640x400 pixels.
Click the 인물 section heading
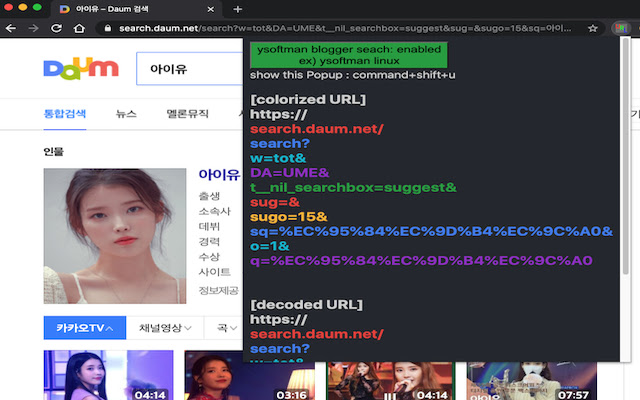[53, 152]
